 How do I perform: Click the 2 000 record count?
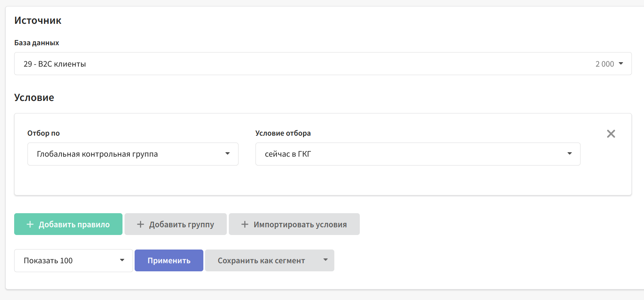click(604, 64)
